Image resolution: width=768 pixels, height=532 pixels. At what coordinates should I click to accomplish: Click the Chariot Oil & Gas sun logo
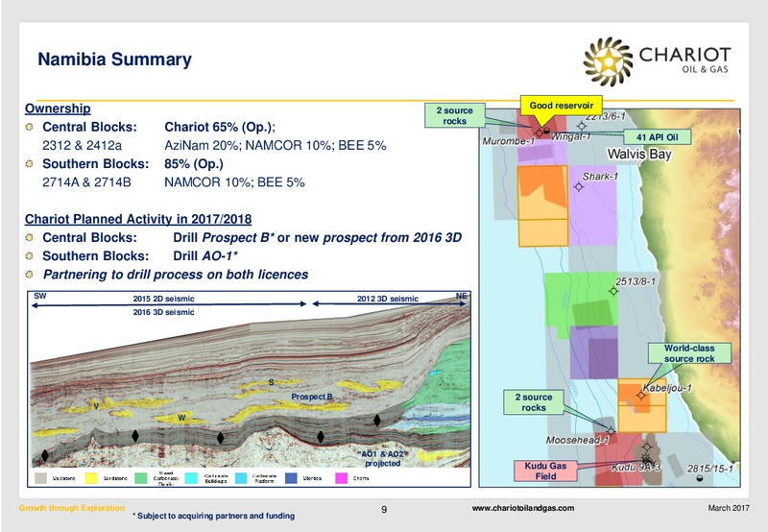pyautogui.click(x=608, y=61)
